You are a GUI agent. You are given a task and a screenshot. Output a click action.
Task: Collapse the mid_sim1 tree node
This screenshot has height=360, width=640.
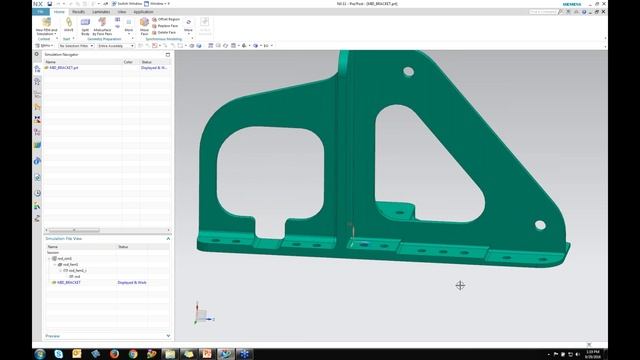[x=49, y=259]
